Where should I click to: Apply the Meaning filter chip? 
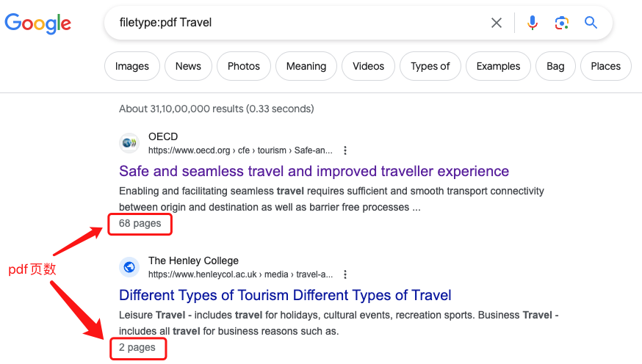pyautogui.click(x=306, y=66)
